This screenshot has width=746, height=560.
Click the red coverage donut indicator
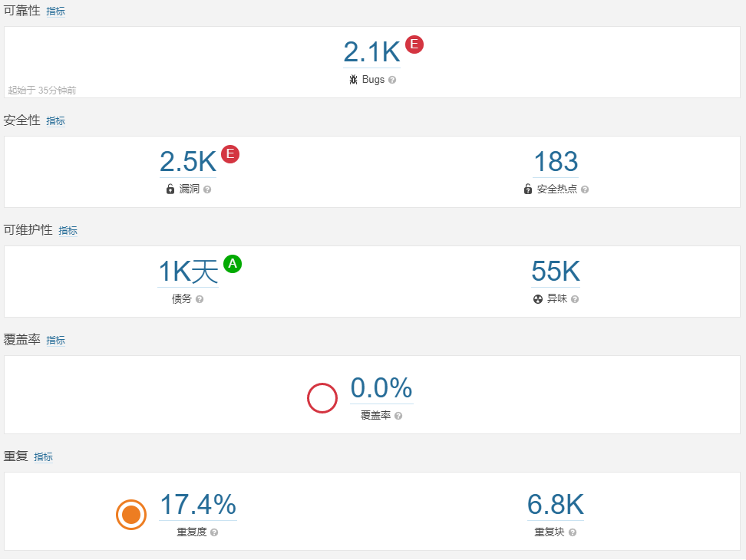322,398
